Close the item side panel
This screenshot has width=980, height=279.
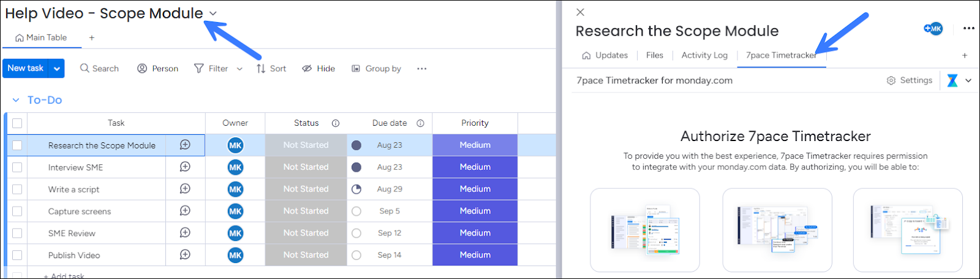click(x=581, y=12)
